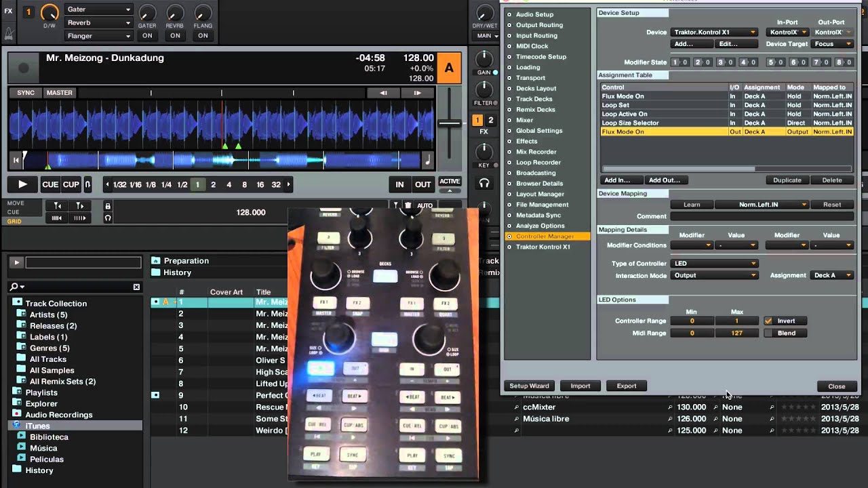
Task: Open Device dropdown showing Traktor.Kontrol X1
Action: pos(714,32)
